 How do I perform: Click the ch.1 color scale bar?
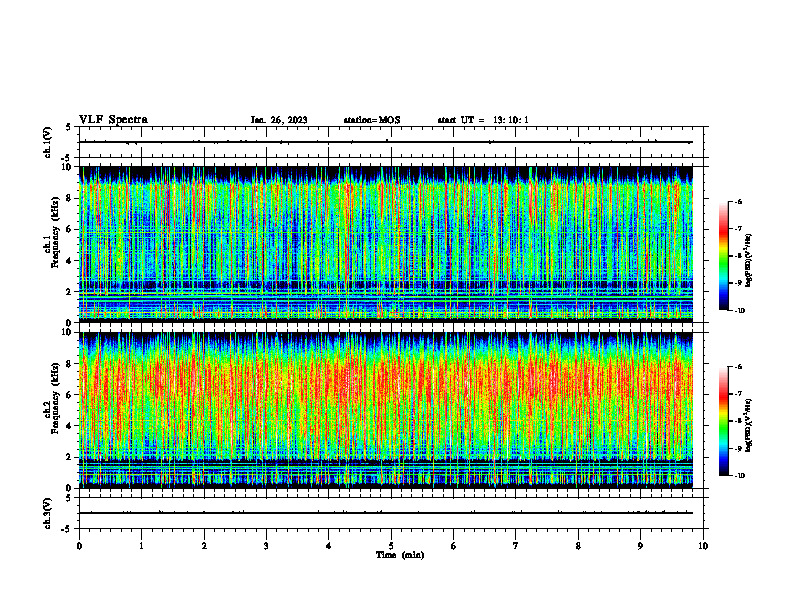[723, 256]
